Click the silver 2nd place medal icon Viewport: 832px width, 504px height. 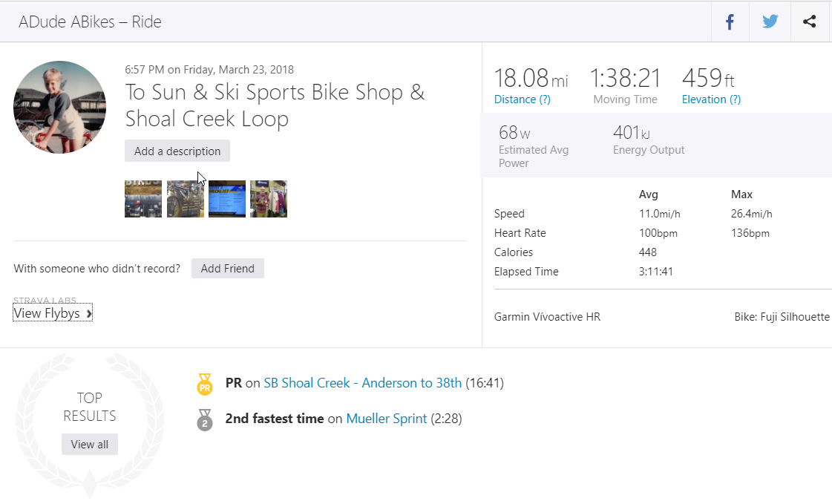click(205, 419)
